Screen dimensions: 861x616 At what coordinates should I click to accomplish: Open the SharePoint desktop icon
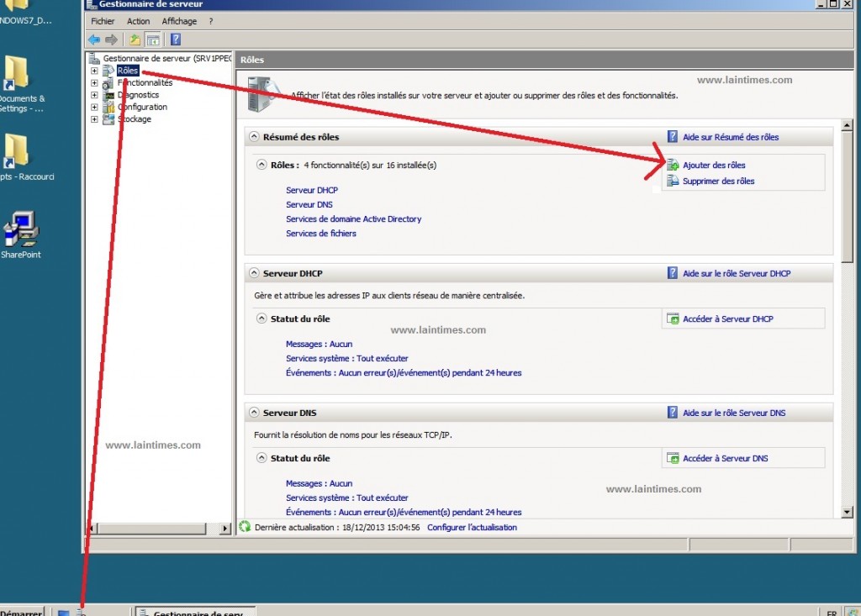coord(21,235)
